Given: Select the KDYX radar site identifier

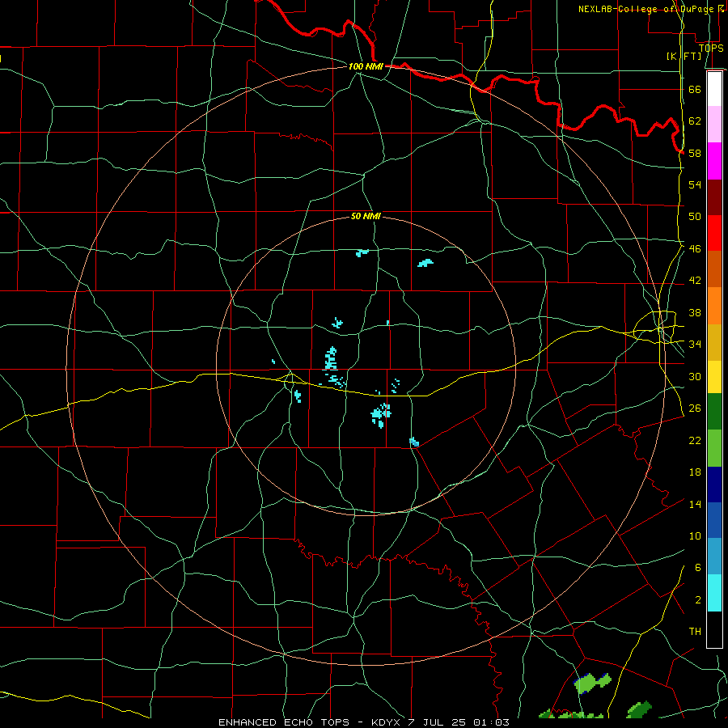Looking at the screenshot, I should tap(387, 722).
